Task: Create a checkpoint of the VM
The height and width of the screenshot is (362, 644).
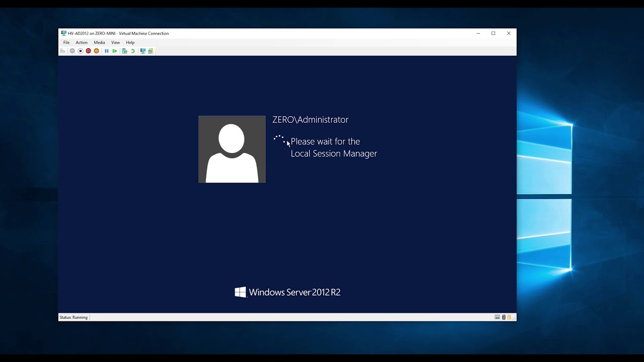Action: pyautogui.click(x=125, y=51)
